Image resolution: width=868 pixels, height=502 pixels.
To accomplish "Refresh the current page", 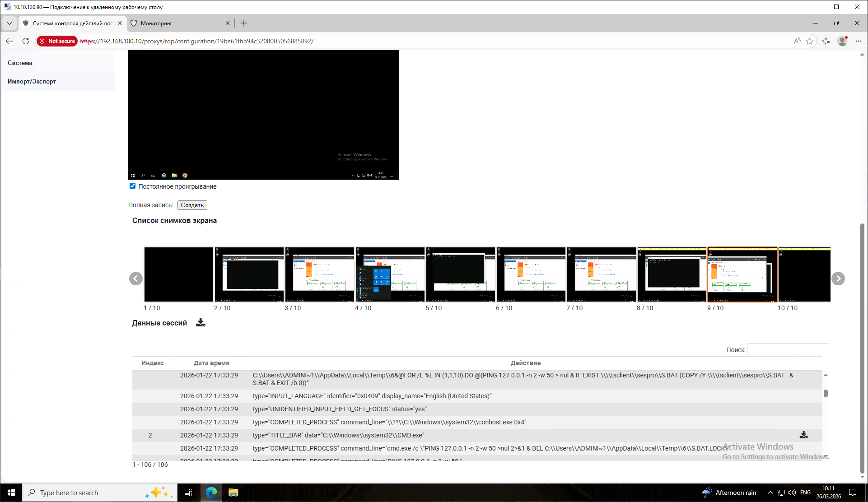I will 26,41.
